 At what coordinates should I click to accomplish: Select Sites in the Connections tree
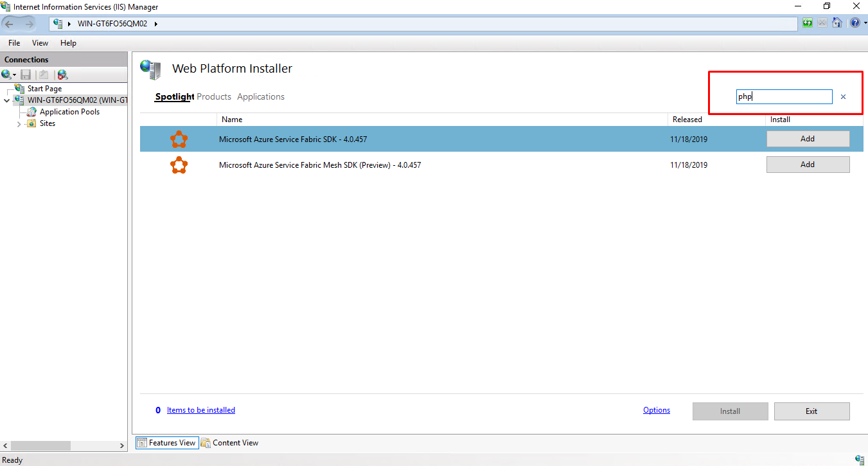pos(48,123)
